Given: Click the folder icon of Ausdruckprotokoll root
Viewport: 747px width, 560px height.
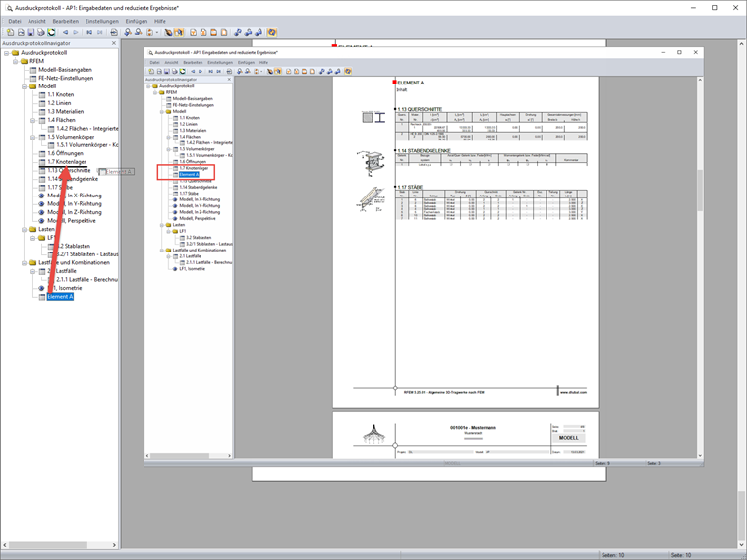Looking at the screenshot, I should click(x=16, y=53).
